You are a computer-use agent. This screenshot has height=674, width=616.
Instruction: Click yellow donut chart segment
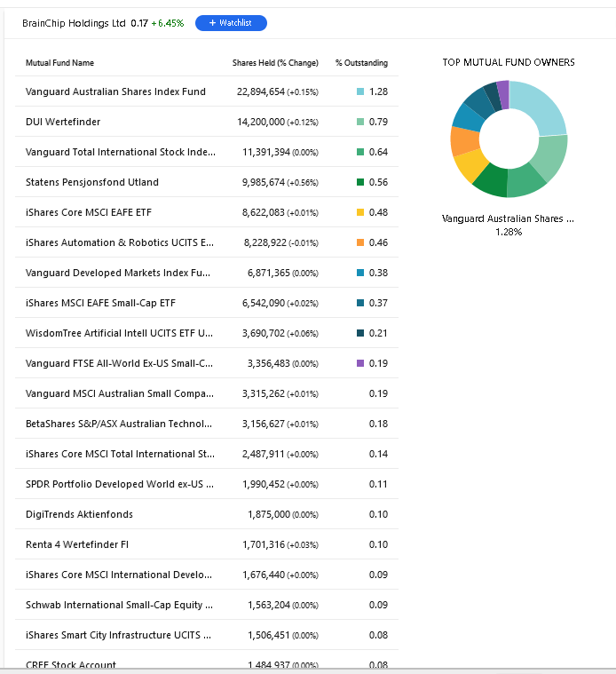(x=470, y=166)
